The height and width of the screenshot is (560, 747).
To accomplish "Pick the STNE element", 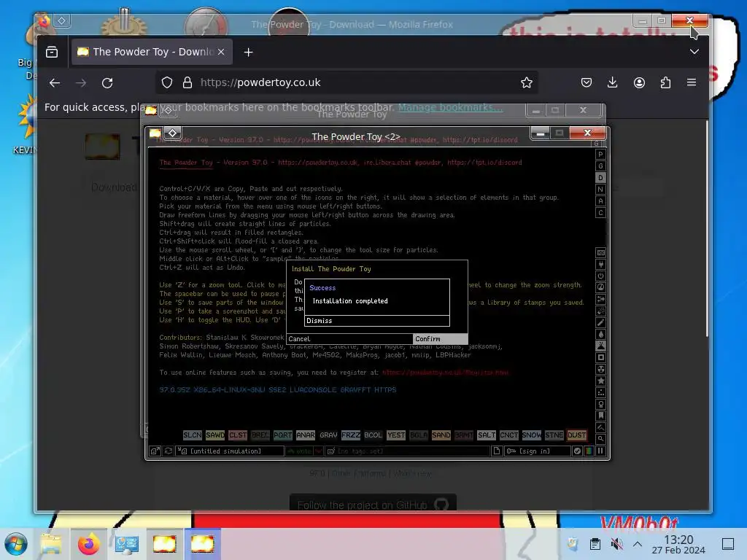I will 554,435.
